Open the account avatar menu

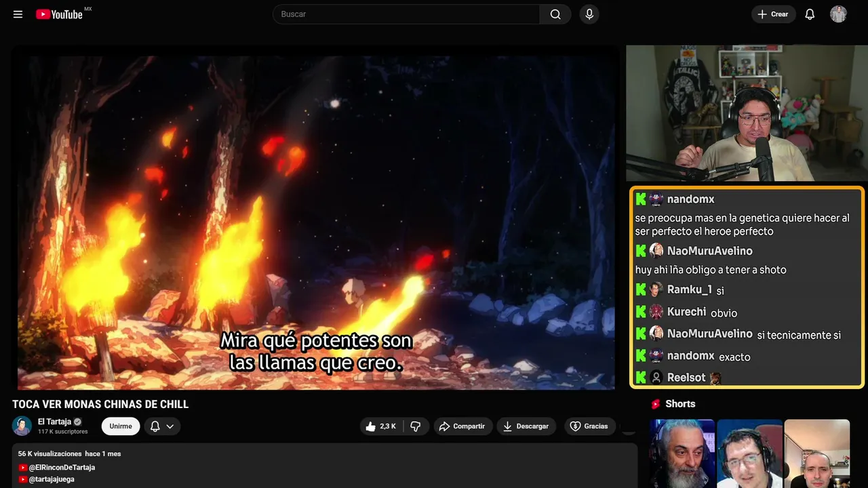pos(838,14)
